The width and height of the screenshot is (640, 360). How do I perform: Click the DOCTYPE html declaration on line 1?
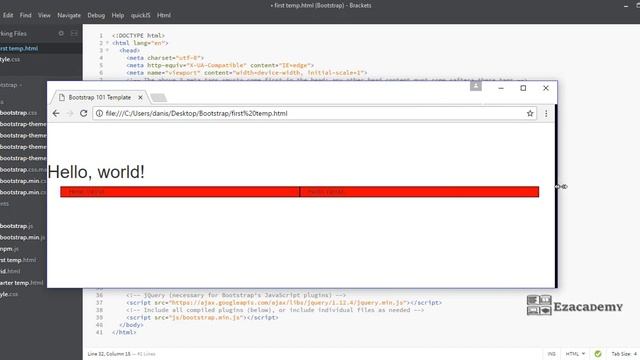(x=138, y=36)
